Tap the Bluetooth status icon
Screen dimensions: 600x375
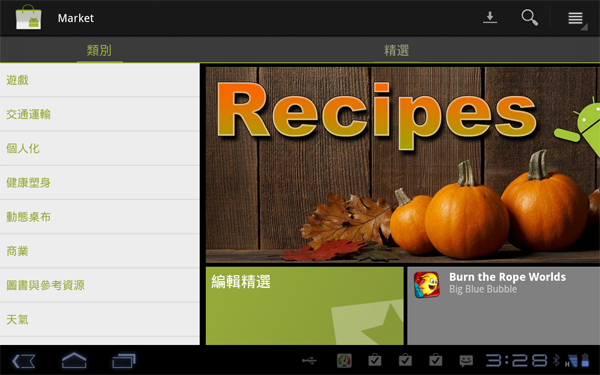point(556,360)
